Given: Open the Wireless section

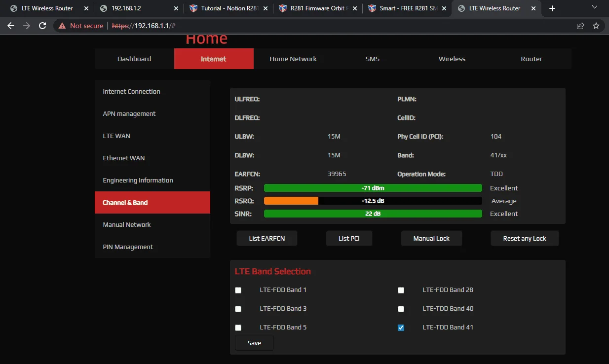Looking at the screenshot, I should pyautogui.click(x=452, y=59).
